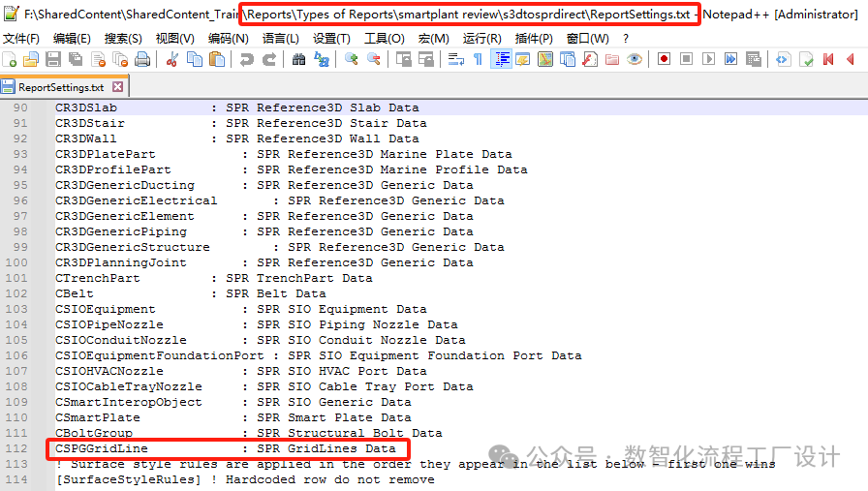
Task: Click the macro Playback icon
Action: [x=708, y=59]
